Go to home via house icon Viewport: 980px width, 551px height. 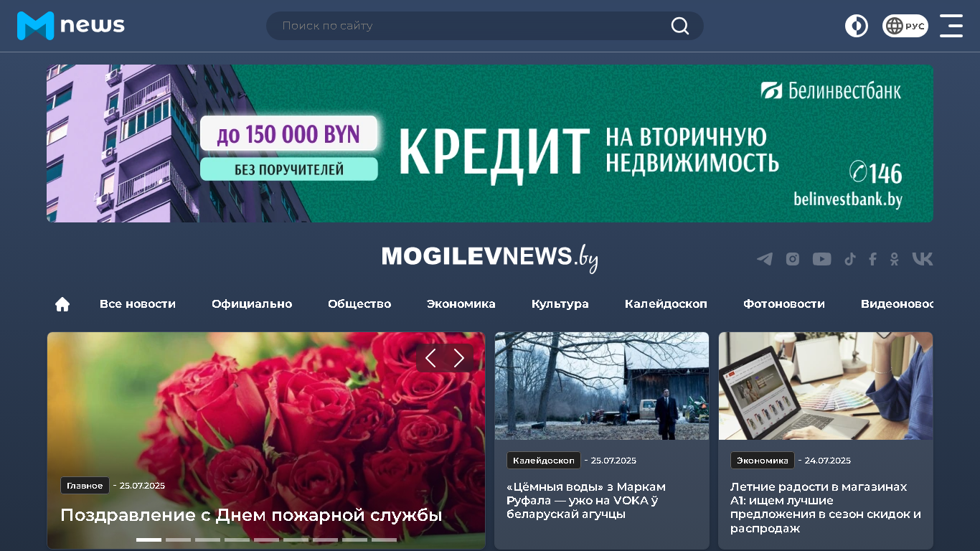[x=62, y=304]
